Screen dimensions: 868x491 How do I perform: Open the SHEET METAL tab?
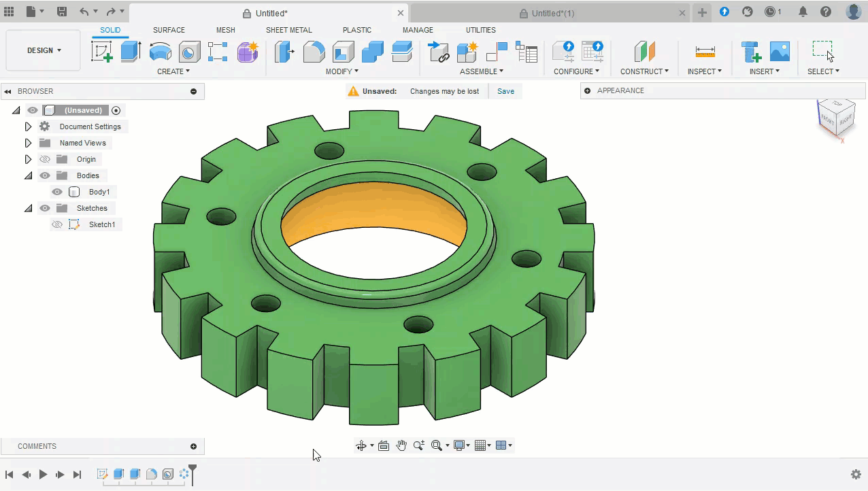tap(288, 30)
